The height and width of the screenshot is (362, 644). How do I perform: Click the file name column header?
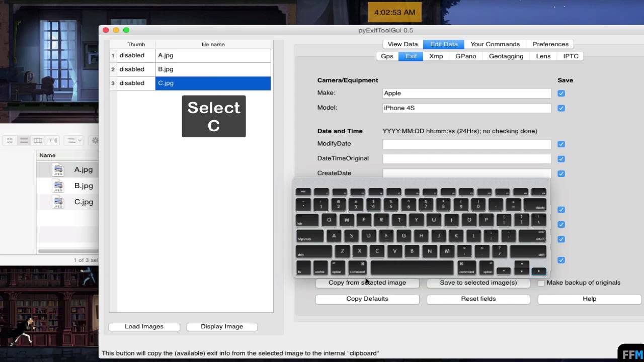(213, 44)
